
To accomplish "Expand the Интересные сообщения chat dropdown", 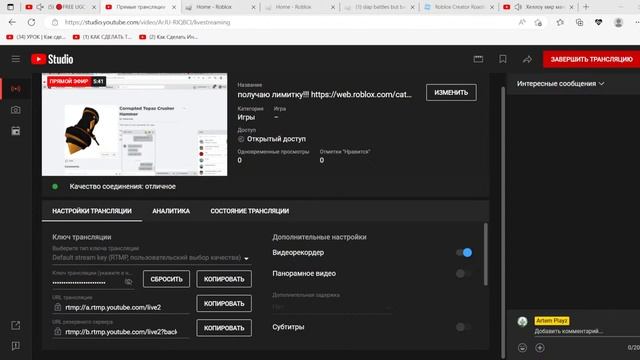I will point(561,84).
